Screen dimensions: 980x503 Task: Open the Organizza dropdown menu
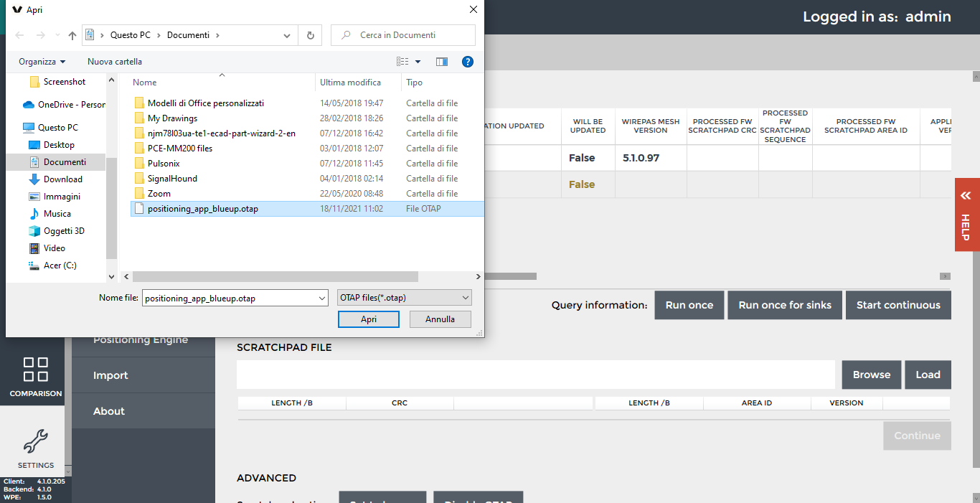[39, 62]
